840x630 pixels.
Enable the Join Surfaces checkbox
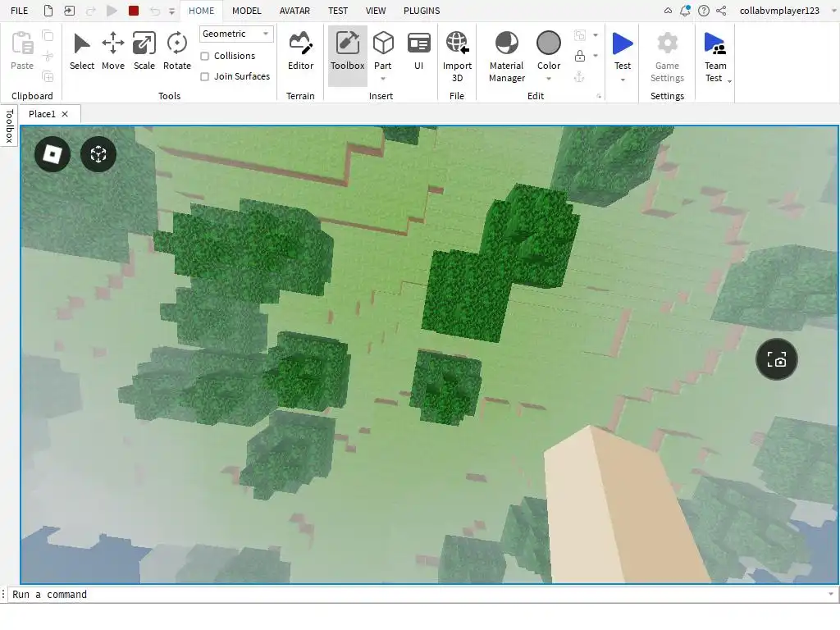(x=204, y=76)
